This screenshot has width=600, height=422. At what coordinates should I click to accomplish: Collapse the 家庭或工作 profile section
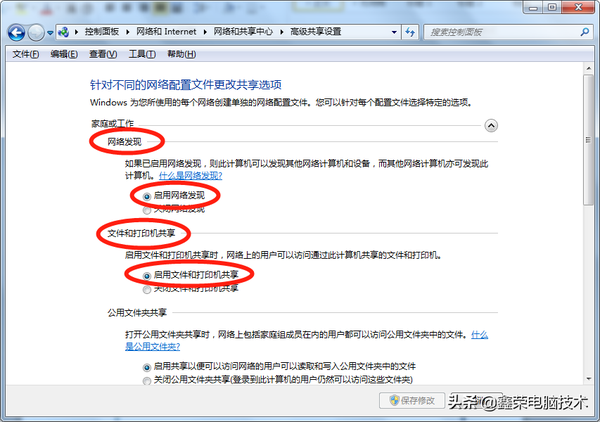(x=491, y=126)
